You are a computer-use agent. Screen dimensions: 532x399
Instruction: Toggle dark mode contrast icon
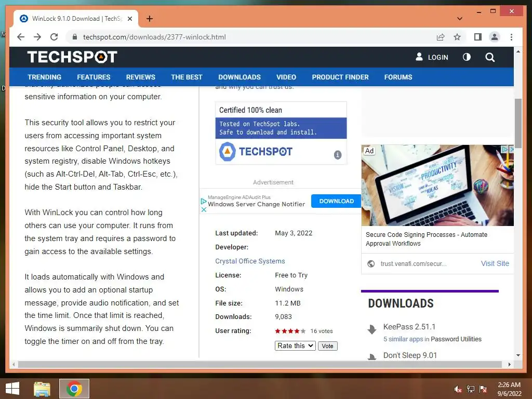click(x=467, y=57)
